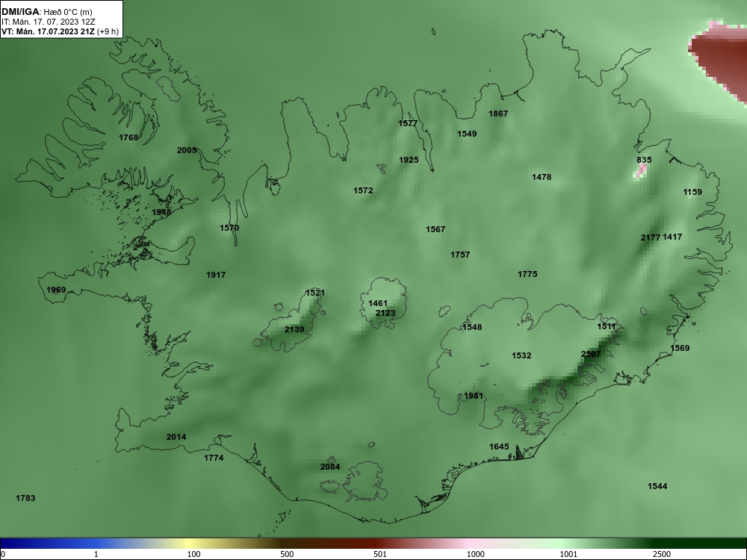Screen dimensions: 747x560
Task: Click the 1572 map value
Action: pos(363,190)
